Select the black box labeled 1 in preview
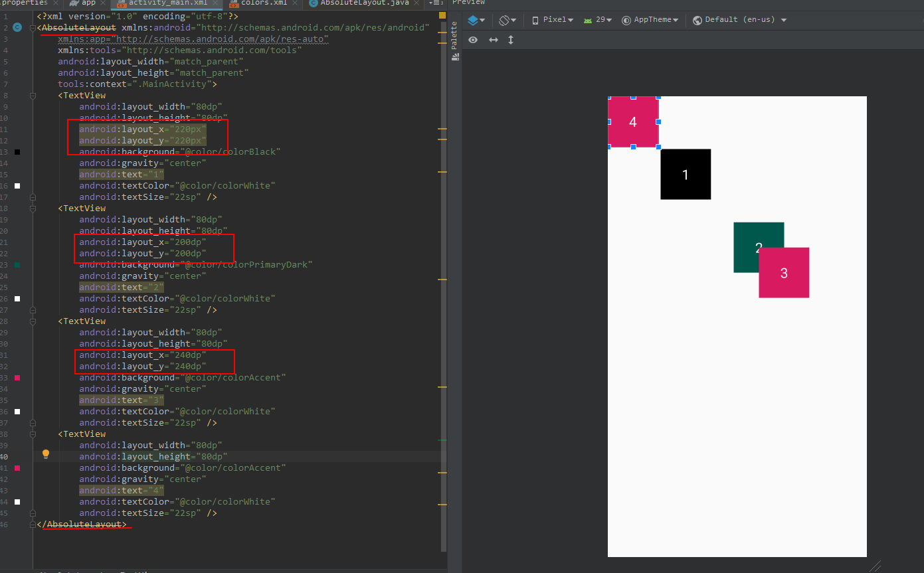The height and width of the screenshot is (573, 924). (686, 174)
